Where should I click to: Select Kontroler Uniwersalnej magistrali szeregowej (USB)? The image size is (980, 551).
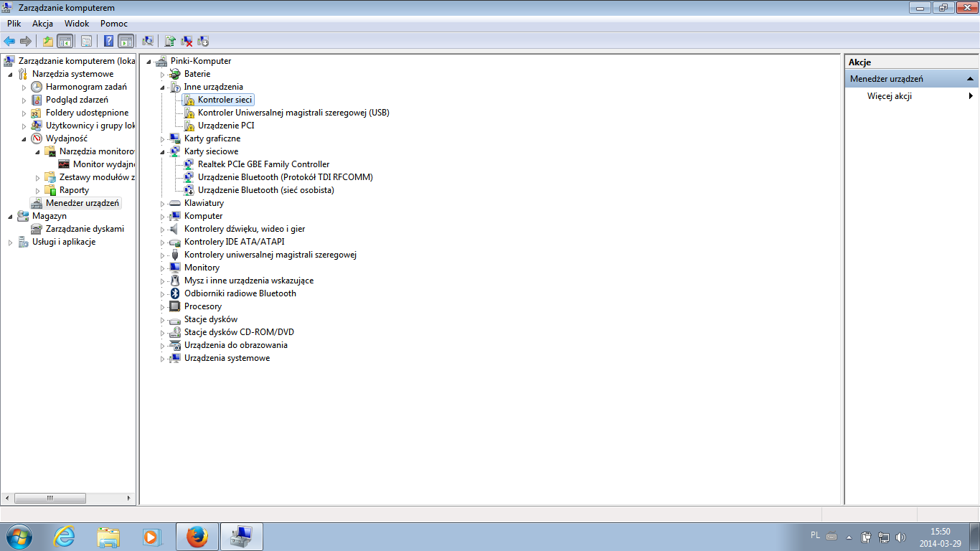click(x=293, y=113)
